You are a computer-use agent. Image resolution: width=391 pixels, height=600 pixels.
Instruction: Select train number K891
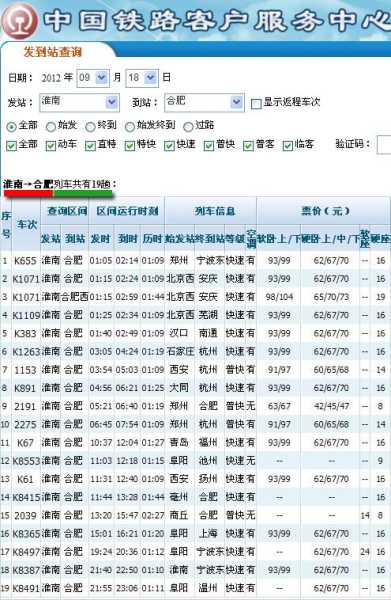25,388
